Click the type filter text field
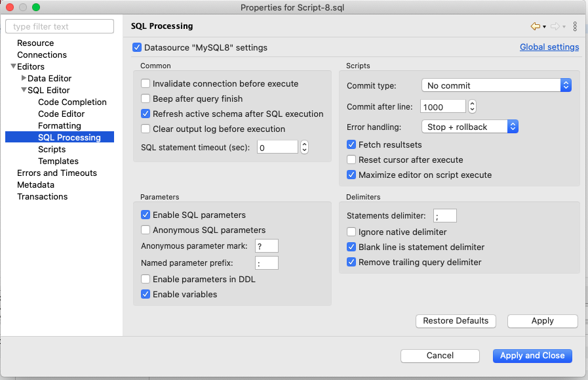Screen dimensions: 588x380 pyautogui.click(x=59, y=26)
